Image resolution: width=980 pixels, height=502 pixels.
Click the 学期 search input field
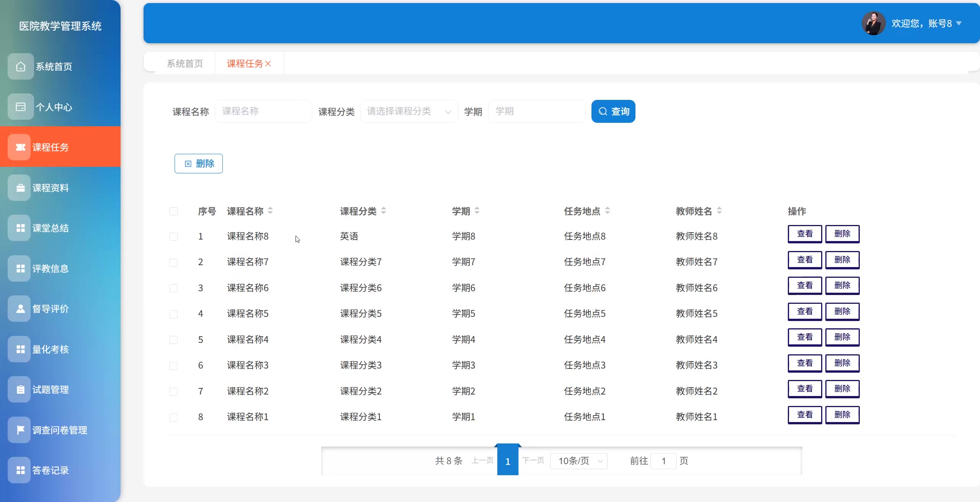pos(536,111)
